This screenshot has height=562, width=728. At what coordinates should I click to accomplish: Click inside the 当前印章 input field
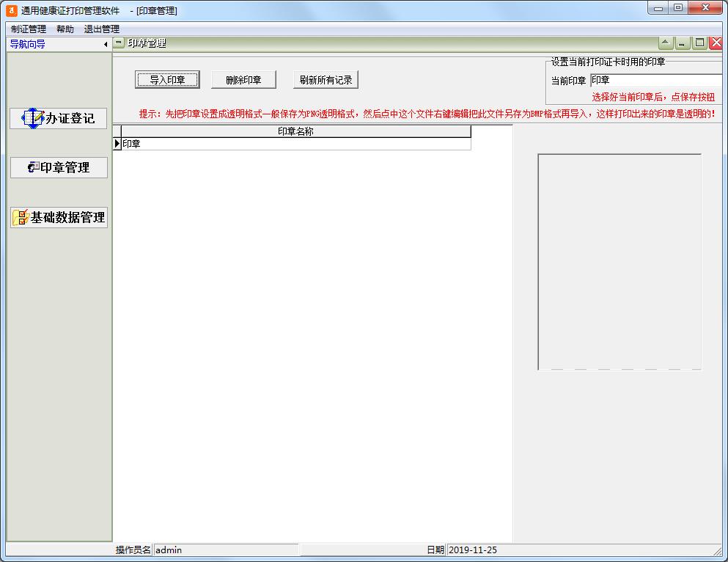652,79
